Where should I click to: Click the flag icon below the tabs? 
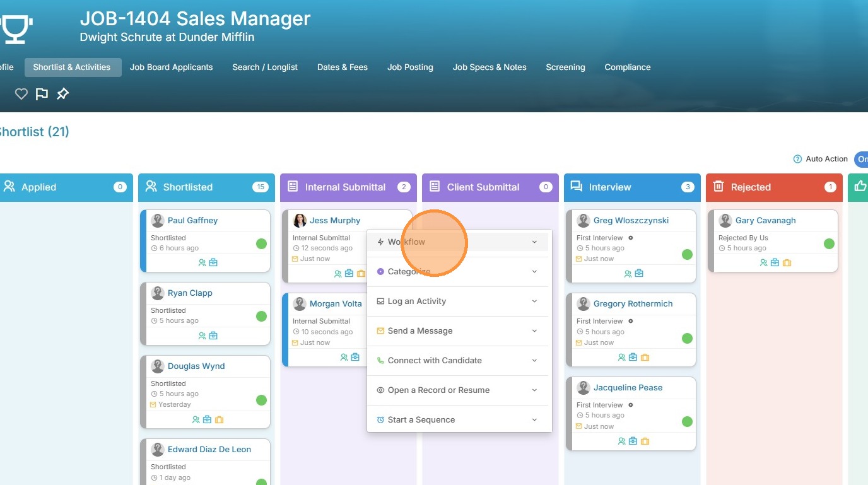[42, 94]
